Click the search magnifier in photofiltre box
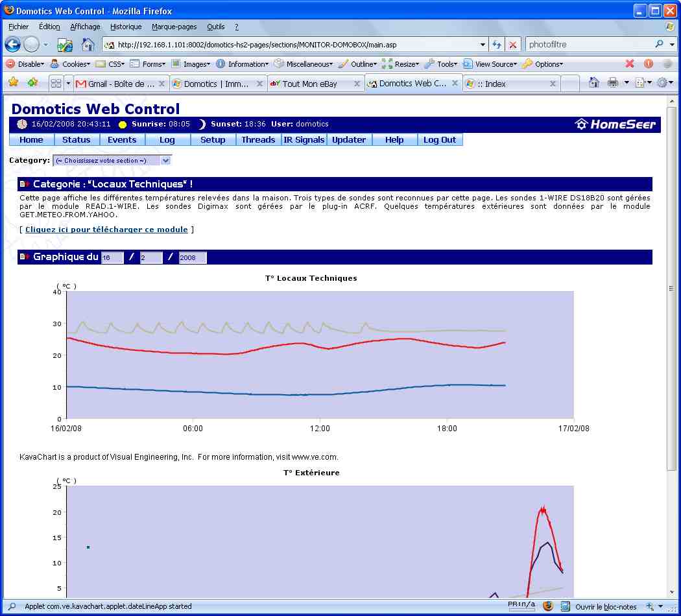Screen dimensions: 681x616 click(x=659, y=44)
